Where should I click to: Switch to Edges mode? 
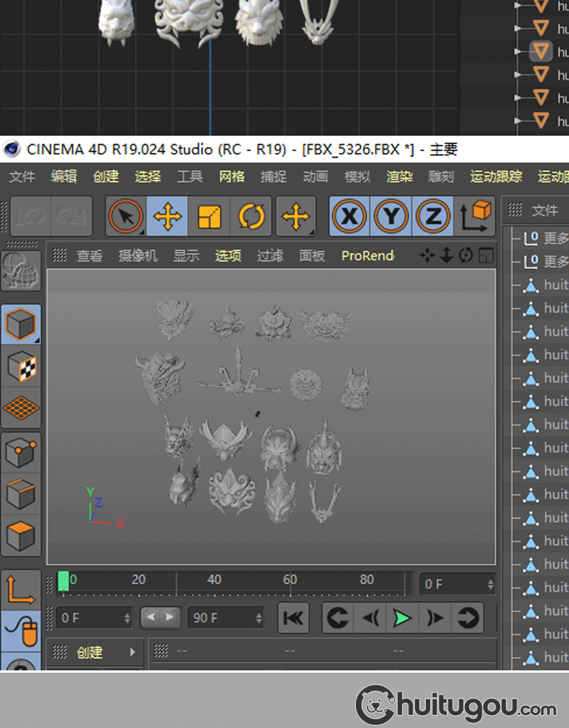21,494
